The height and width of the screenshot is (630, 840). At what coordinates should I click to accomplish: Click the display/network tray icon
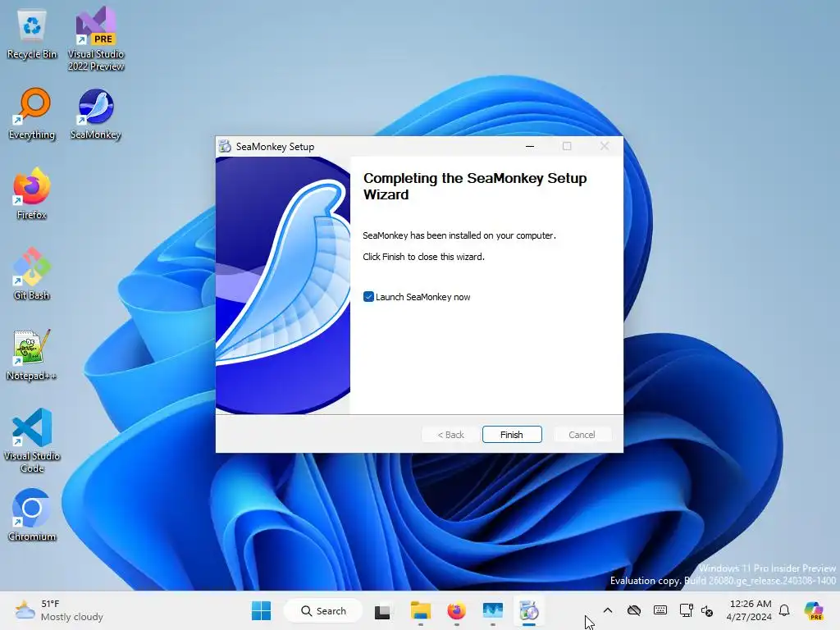point(687,610)
